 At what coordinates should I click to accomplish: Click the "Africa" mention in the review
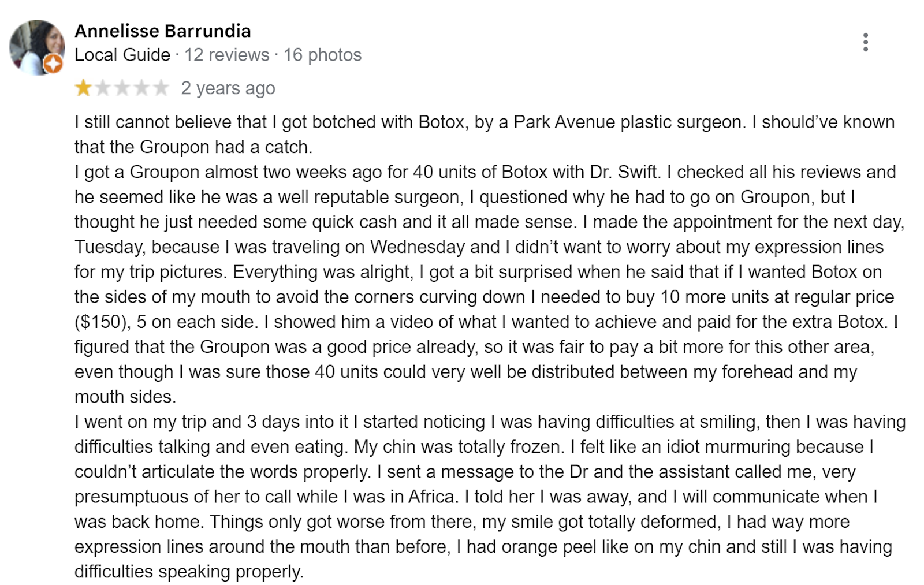(x=433, y=497)
